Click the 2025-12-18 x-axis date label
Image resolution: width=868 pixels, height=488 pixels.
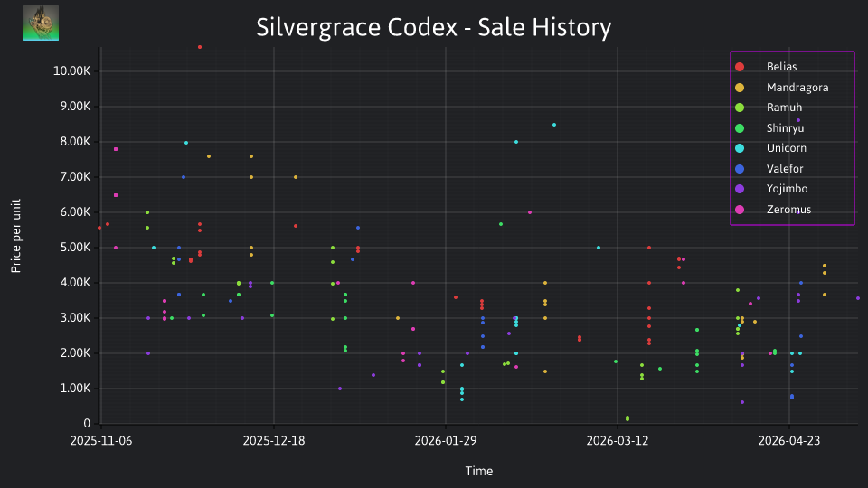273,441
